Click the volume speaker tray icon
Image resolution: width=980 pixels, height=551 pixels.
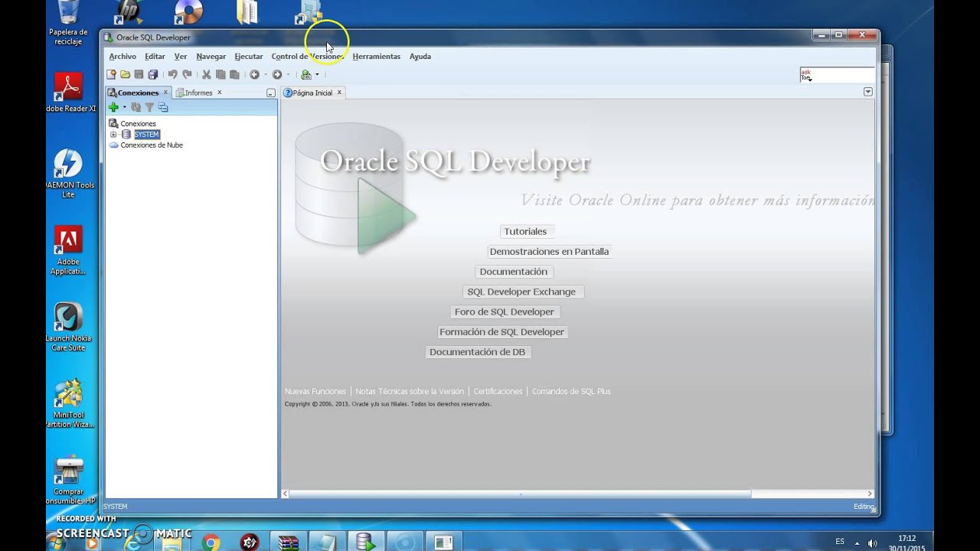tap(873, 543)
